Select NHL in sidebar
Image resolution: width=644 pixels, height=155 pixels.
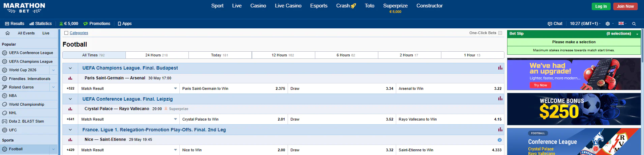(13, 113)
